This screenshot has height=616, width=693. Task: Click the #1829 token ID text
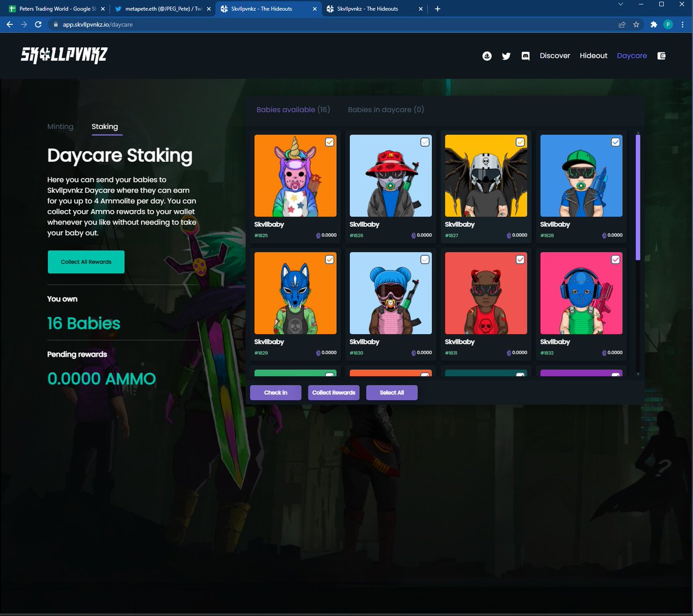261,353
